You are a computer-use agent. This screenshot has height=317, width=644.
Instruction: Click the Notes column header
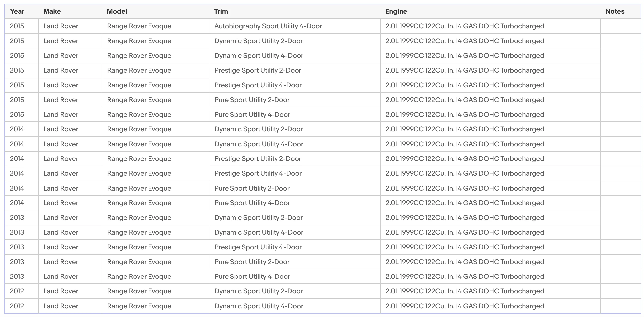tap(615, 11)
